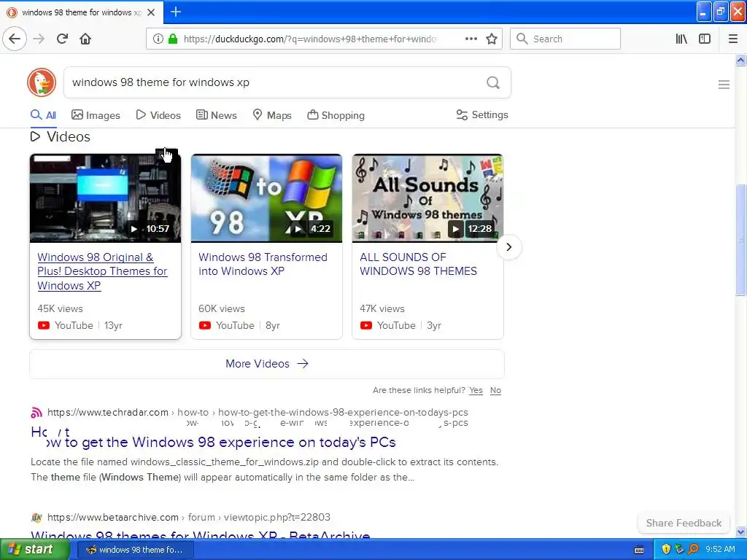This screenshot has width=747, height=560.
Task: Open the Firefox Library icon
Action: tap(682, 39)
